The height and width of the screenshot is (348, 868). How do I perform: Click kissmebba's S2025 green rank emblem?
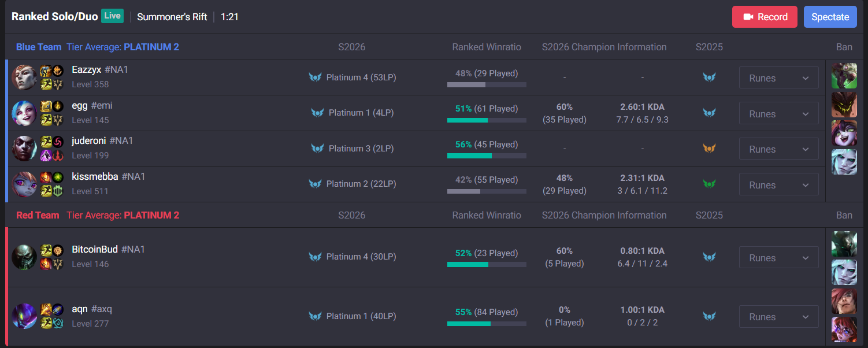[709, 184]
